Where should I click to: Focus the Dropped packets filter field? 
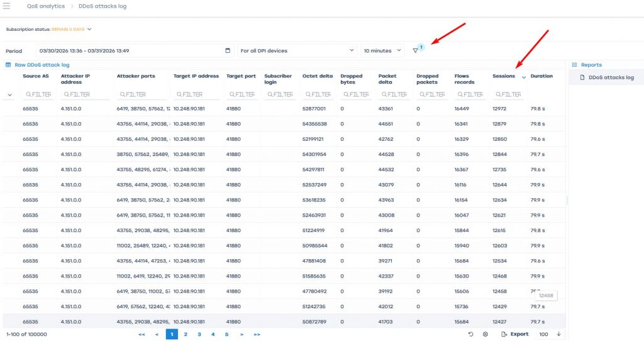432,94
